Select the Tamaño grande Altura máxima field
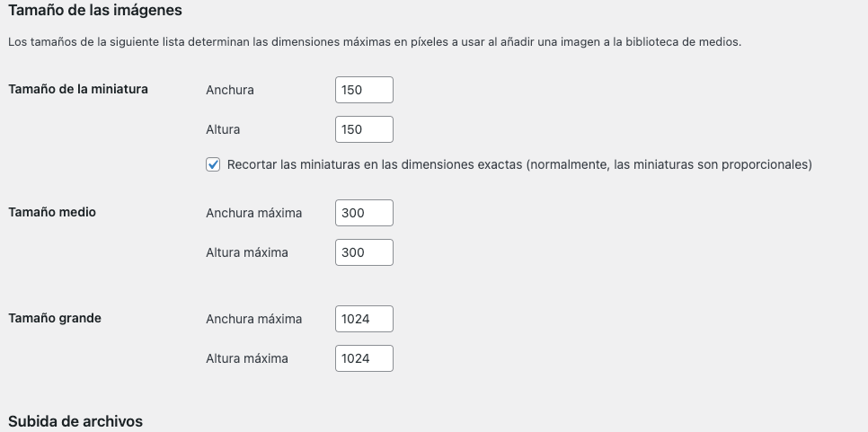 click(364, 358)
